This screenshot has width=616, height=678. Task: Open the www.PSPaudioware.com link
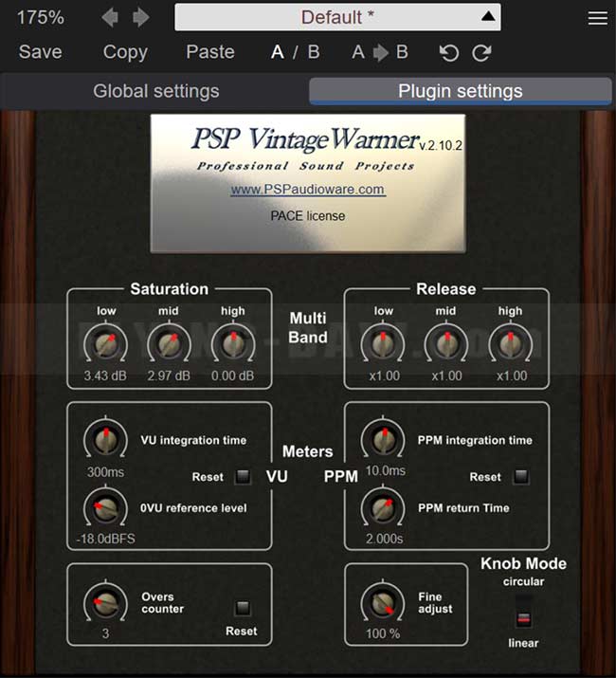[308, 190]
